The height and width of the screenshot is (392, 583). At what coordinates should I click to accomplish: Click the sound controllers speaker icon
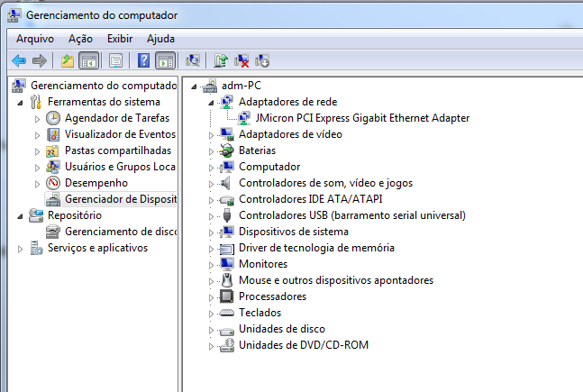click(226, 183)
